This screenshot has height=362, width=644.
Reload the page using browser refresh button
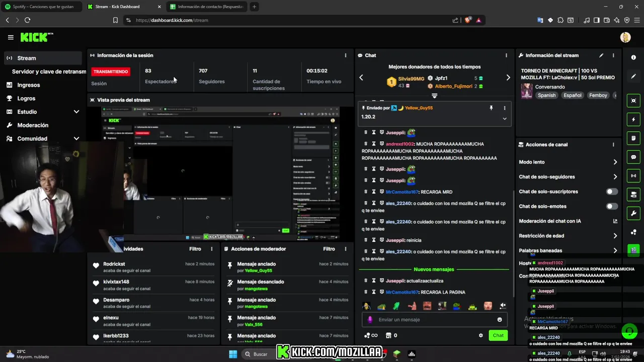27,20
